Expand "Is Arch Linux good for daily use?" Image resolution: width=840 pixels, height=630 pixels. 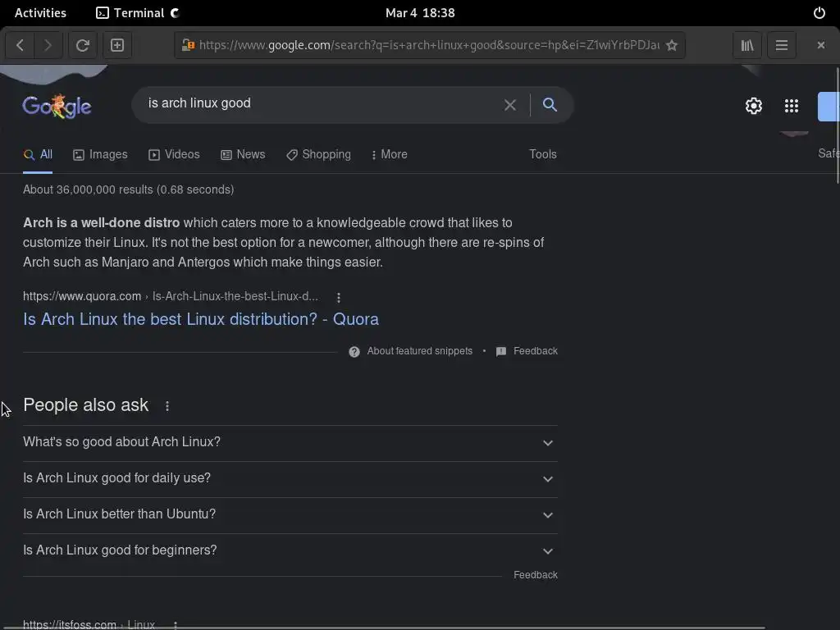click(290, 478)
